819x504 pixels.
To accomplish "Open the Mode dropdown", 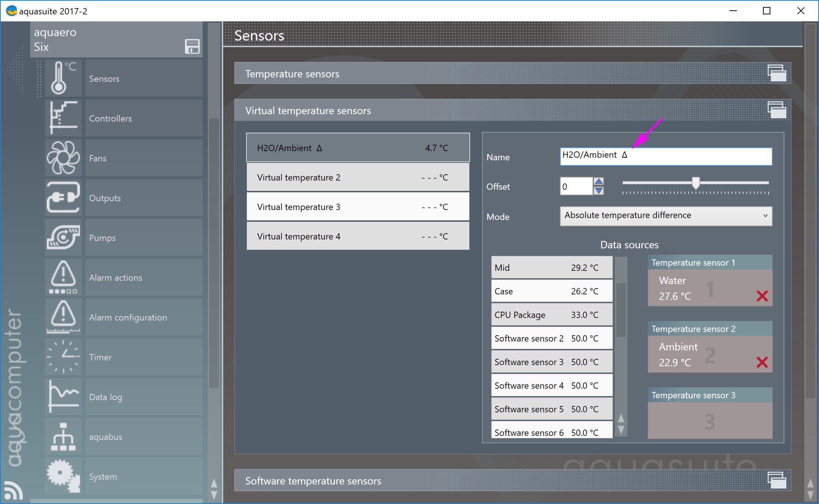I will pyautogui.click(x=666, y=216).
